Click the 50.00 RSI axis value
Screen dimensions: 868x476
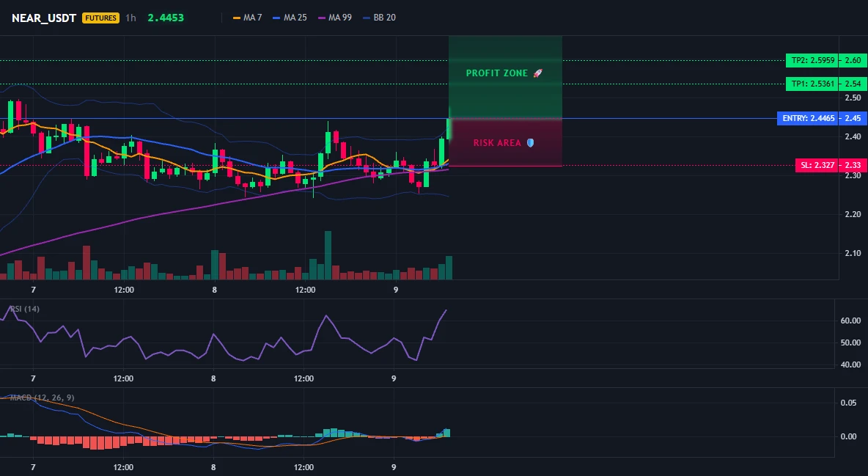(850, 343)
